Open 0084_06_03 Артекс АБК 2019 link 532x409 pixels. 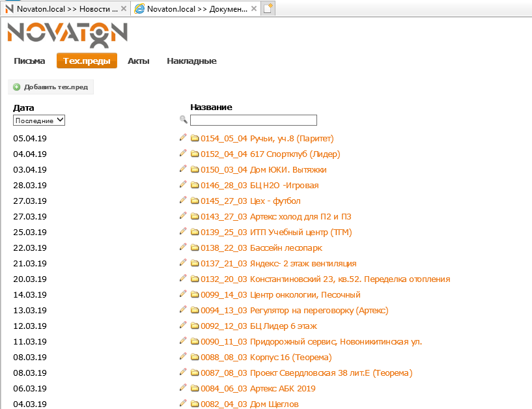pyautogui.click(x=258, y=388)
